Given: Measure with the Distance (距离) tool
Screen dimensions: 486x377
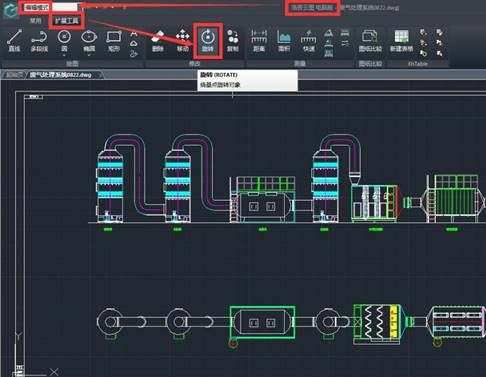Looking at the screenshot, I should (259, 41).
